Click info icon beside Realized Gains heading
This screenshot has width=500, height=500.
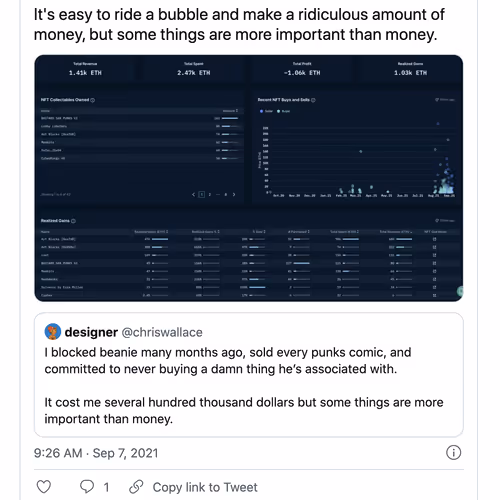pyautogui.click(x=73, y=221)
